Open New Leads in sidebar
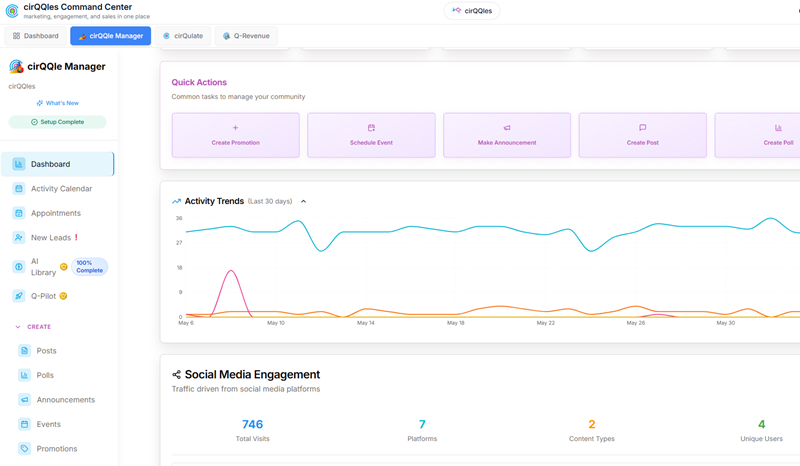800x466 pixels. pos(58,237)
